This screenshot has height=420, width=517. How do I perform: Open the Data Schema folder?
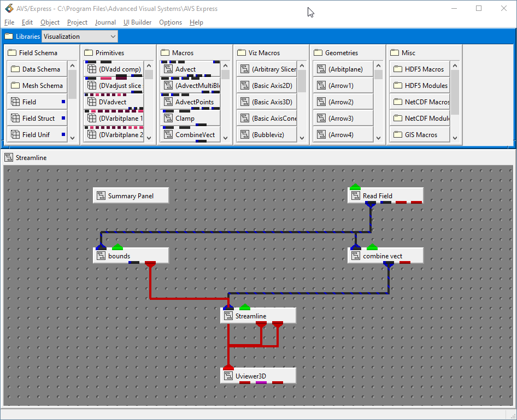tap(37, 69)
